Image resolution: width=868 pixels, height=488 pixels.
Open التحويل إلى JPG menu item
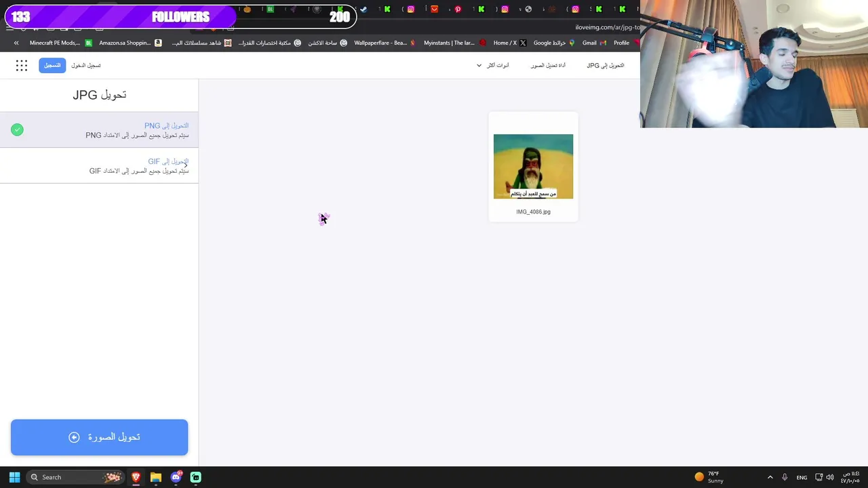point(606,65)
